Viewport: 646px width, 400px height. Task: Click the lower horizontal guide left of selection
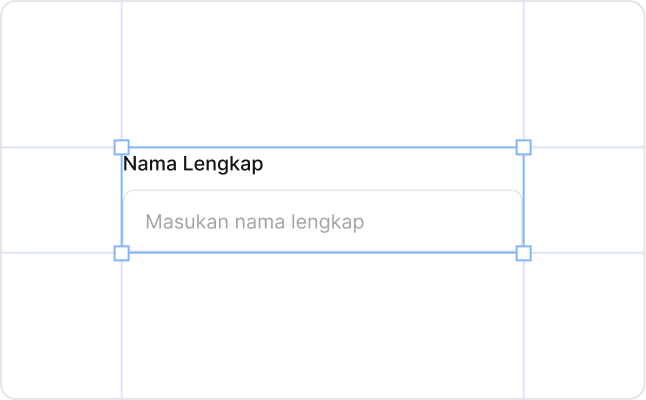(60, 253)
